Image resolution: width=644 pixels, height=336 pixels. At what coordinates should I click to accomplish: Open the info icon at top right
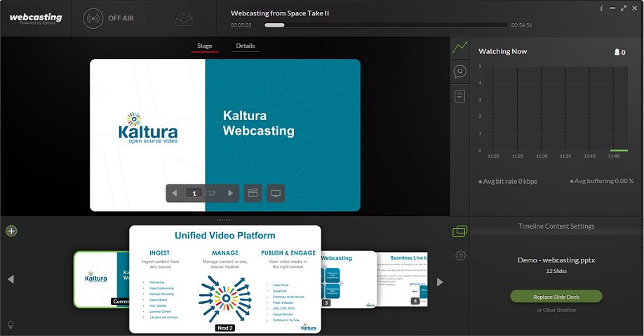(601, 8)
